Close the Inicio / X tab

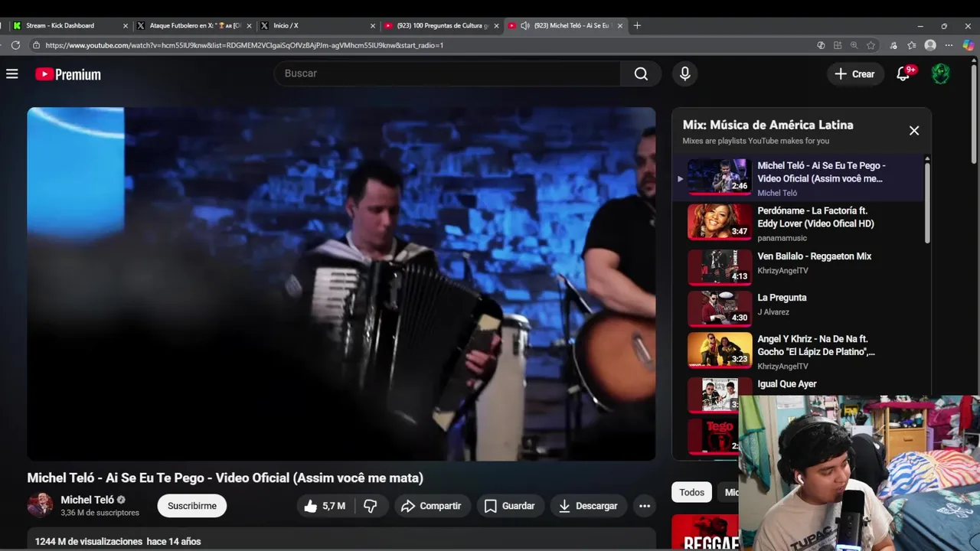point(373,25)
